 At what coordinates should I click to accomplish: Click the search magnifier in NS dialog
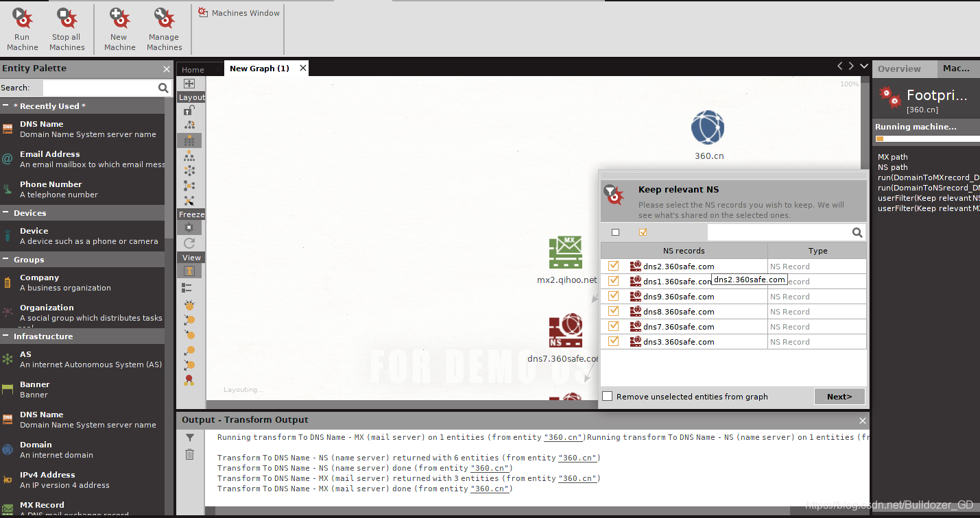point(857,232)
